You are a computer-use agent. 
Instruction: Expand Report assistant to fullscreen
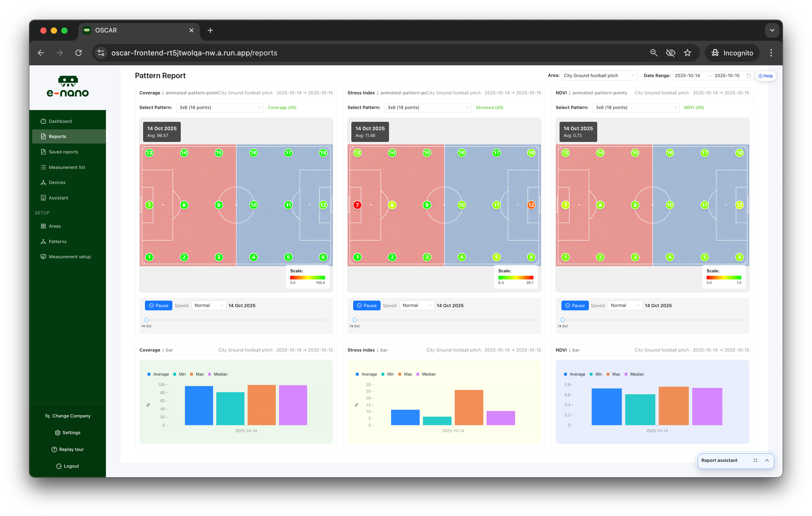[755, 460]
